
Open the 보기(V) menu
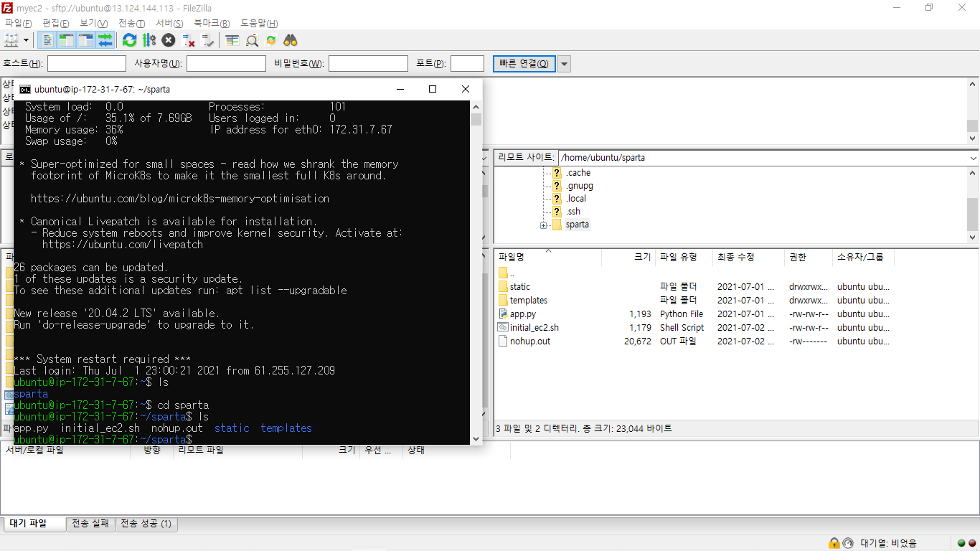pos(93,24)
